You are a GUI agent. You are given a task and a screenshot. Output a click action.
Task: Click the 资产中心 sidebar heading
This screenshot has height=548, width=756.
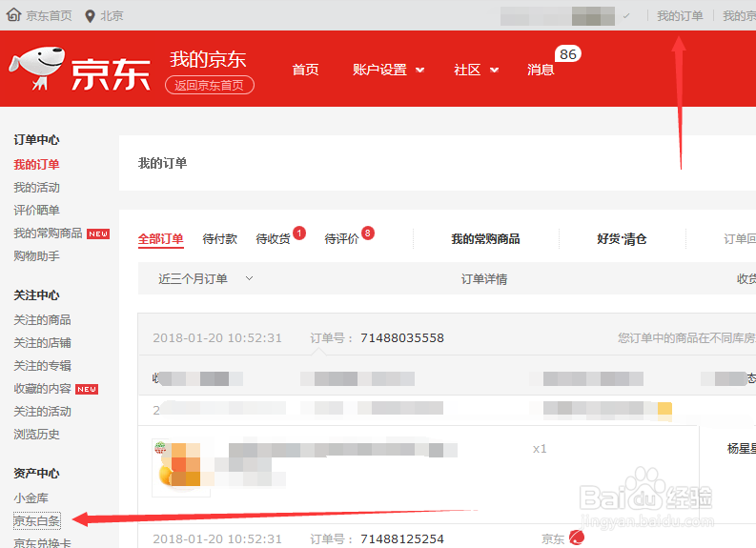pyautogui.click(x=36, y=474)
